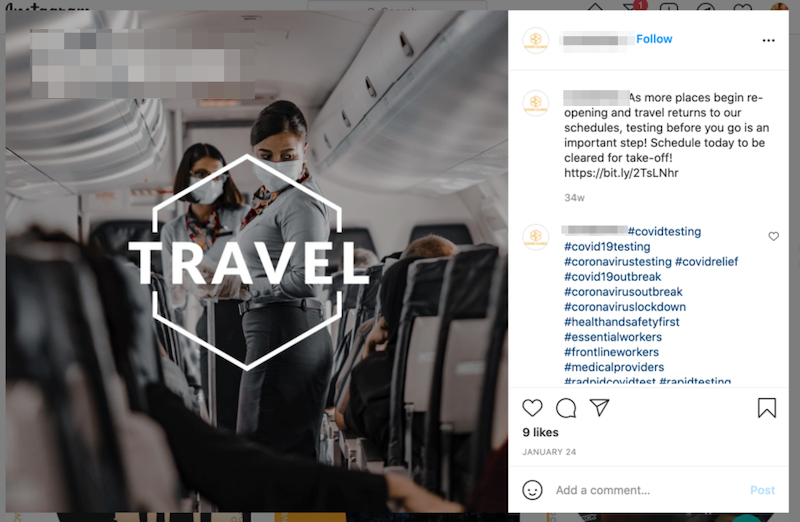This screenshot has height=522, width=800.
Task: Share post via paper plane icon
Action: pyautogui.click(x=599, y=407)
